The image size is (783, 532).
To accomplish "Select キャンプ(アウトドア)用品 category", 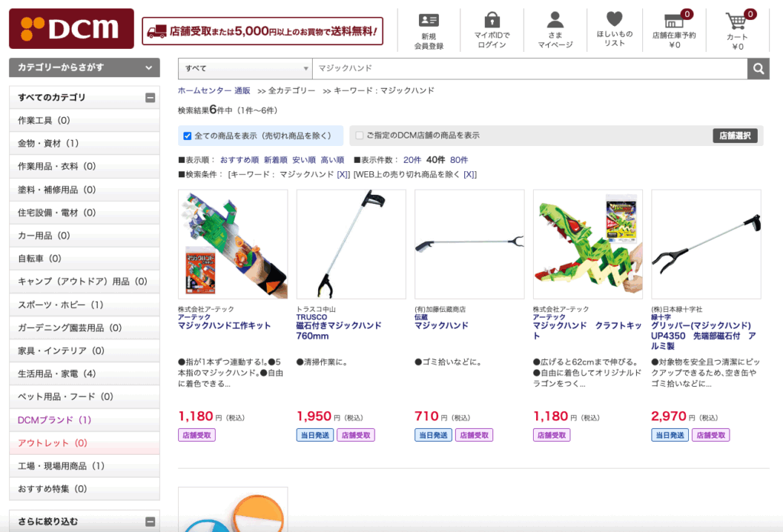I will coord(84,281).
